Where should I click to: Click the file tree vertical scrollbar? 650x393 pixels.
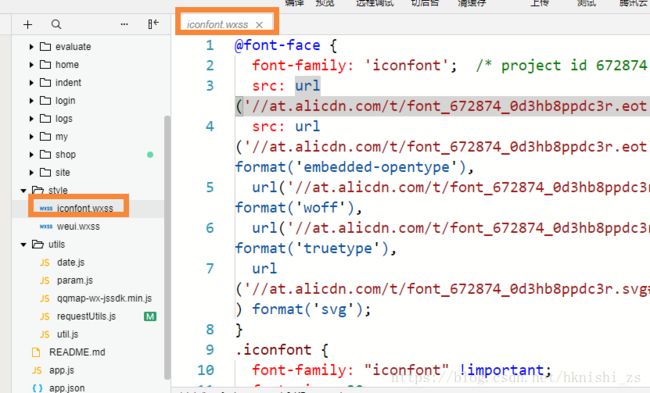coord(167,247)
